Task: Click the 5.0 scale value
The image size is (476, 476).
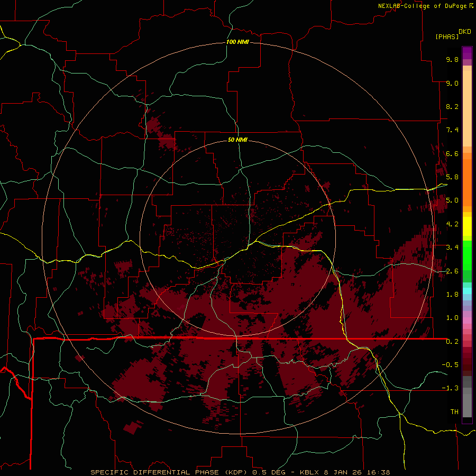Action: pyautogui.click(x=452, y=200)
